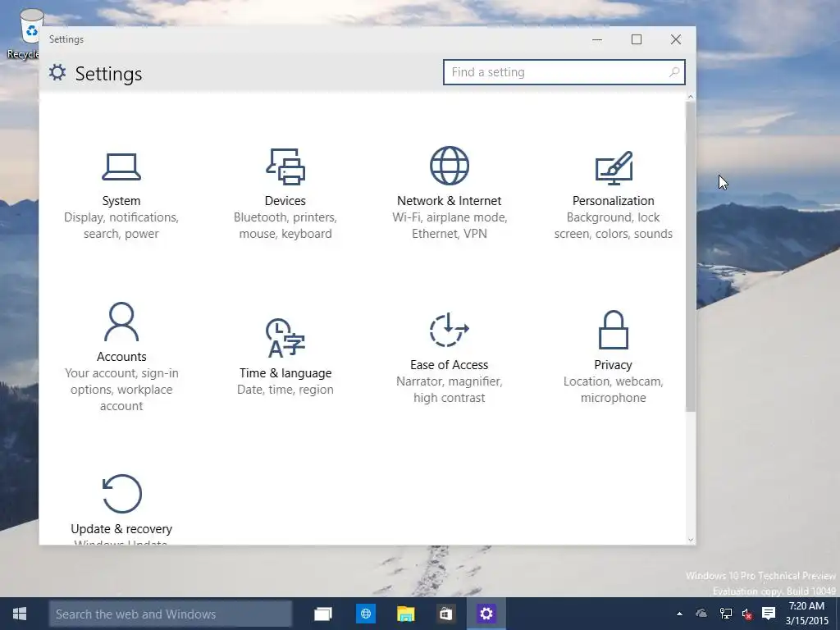Click 'Background, lock screen, colors, sounds' text
This screenshot has height=630, width=840.
pos(614,226)
